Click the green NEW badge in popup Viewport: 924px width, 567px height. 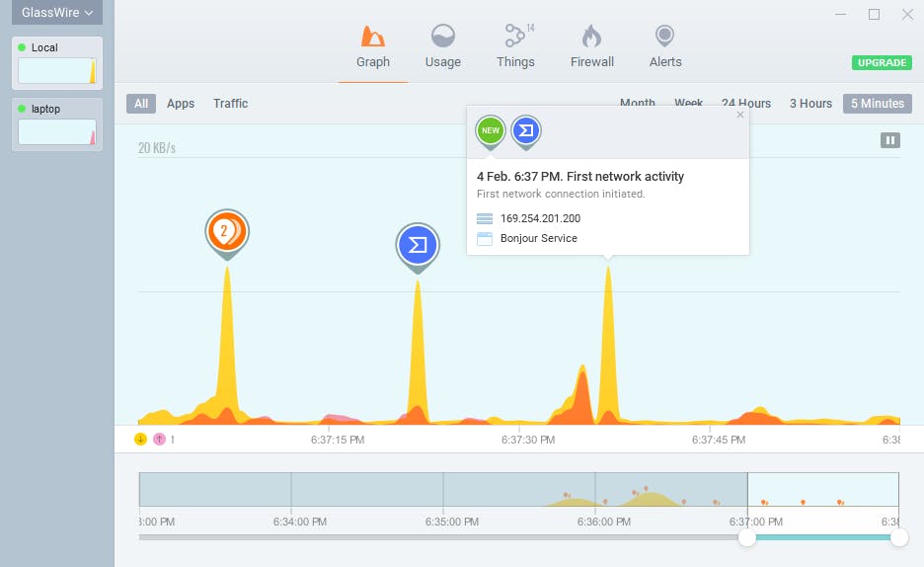coord(491,132)
